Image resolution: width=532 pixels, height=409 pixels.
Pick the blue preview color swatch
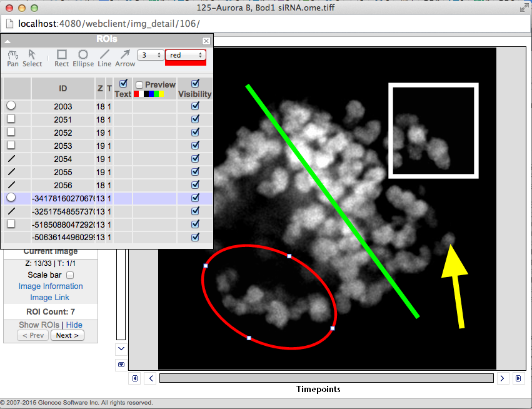pos(151,94)
